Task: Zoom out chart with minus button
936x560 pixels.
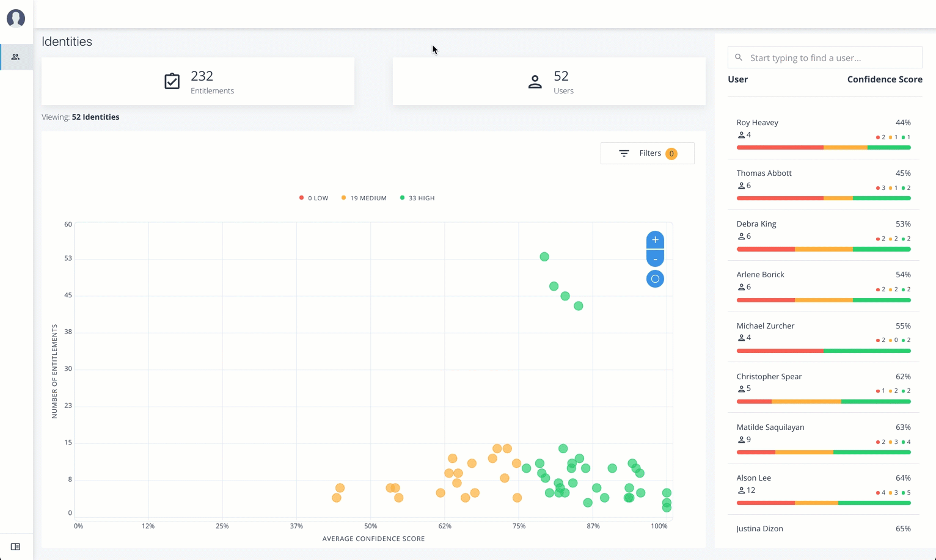Action: 655,259
